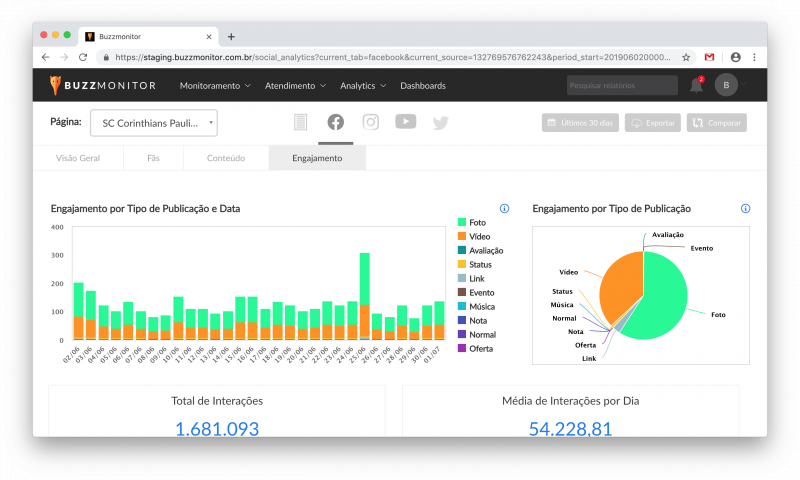Open the Monitoramento menu dropdown
Viewport: 800px width, 480px height.
[x=215, y=86]
